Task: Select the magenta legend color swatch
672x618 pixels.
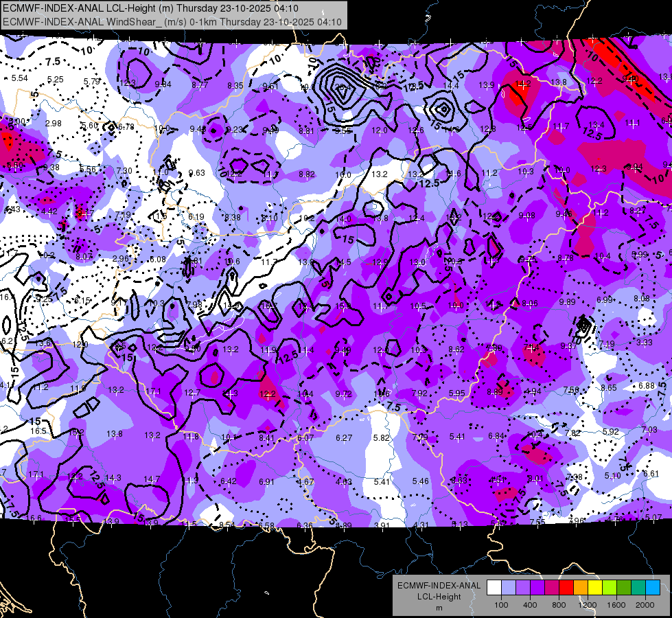Action: pyautogui.click(x=552, y=588)
